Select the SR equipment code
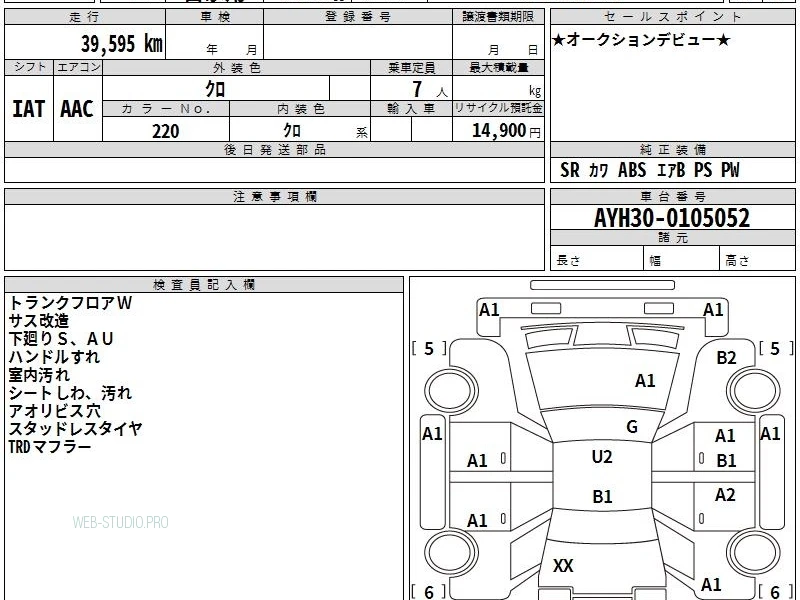 (x=570, y=170)
